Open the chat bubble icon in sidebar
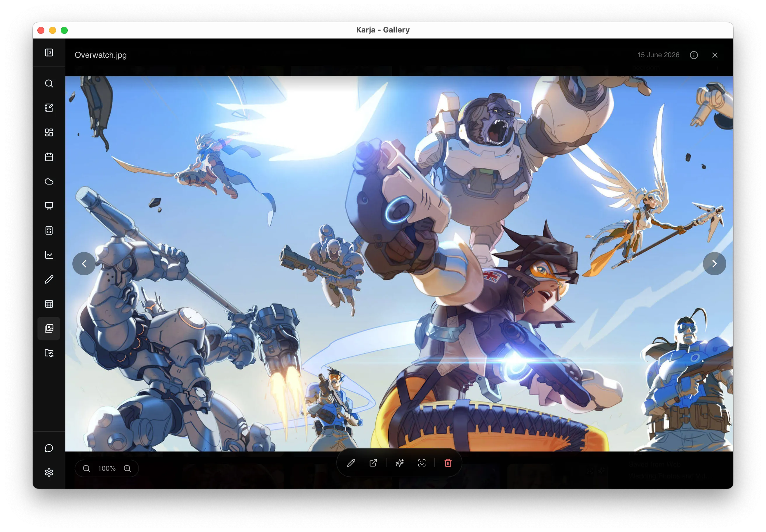The image size is (766, 532). (x=49, y=448)
